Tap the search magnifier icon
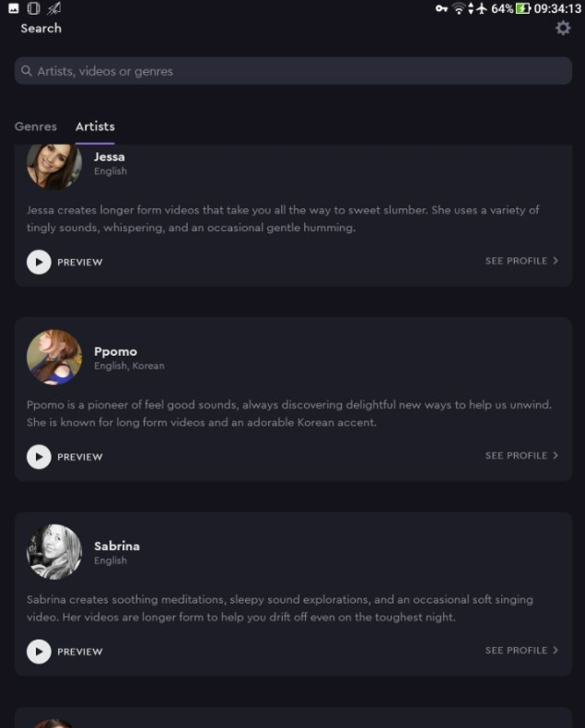The image size is (585, 728). tap(27, 71)
